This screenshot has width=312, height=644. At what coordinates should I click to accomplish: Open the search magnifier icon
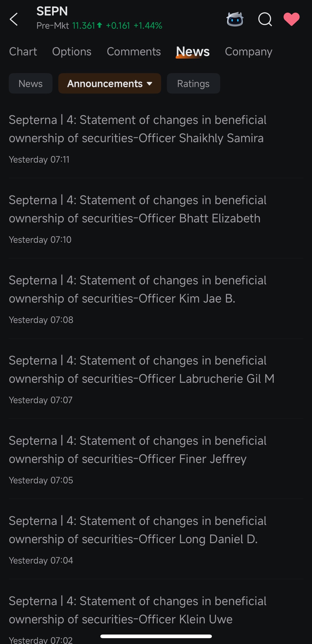click(265, 19)
